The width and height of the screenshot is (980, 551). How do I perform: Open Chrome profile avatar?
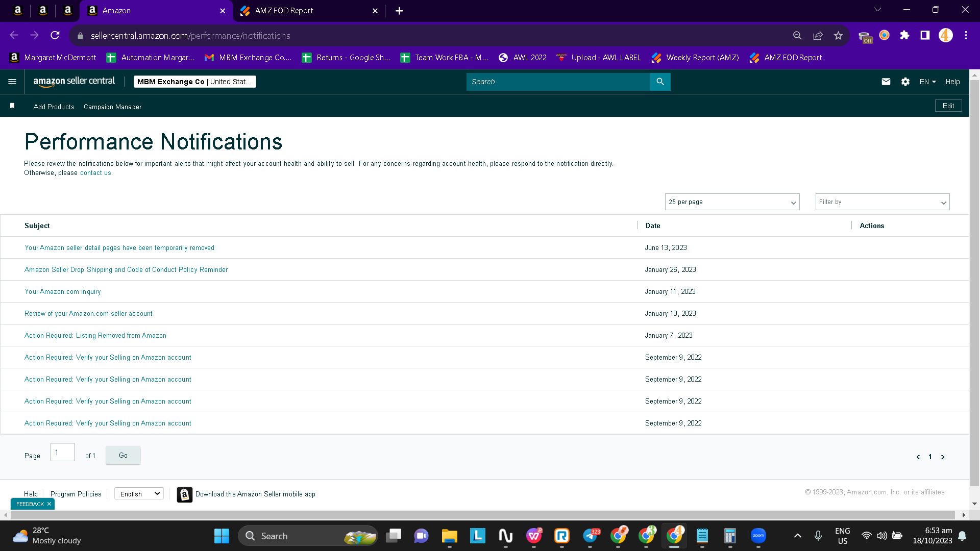point(945,35)
